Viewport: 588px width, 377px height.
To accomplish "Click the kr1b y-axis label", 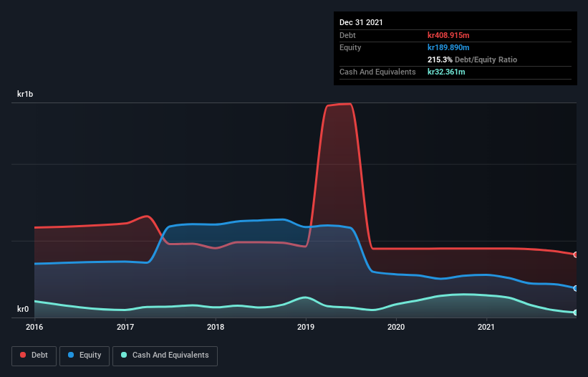I will pos(25,94).
